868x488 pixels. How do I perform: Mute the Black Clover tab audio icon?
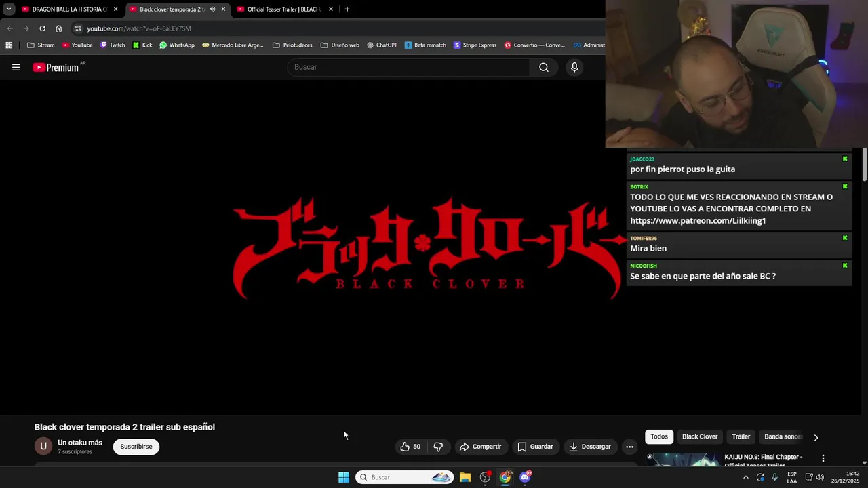tap(212, 9)
